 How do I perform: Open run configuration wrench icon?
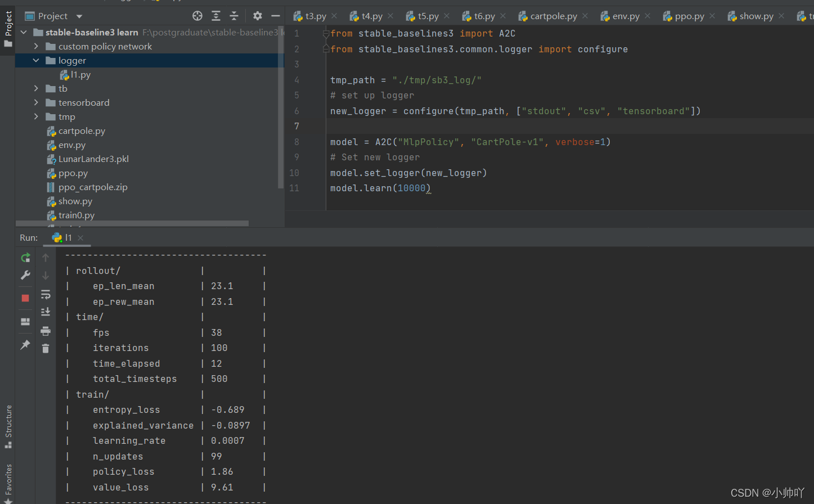click(x=25, y=275)
